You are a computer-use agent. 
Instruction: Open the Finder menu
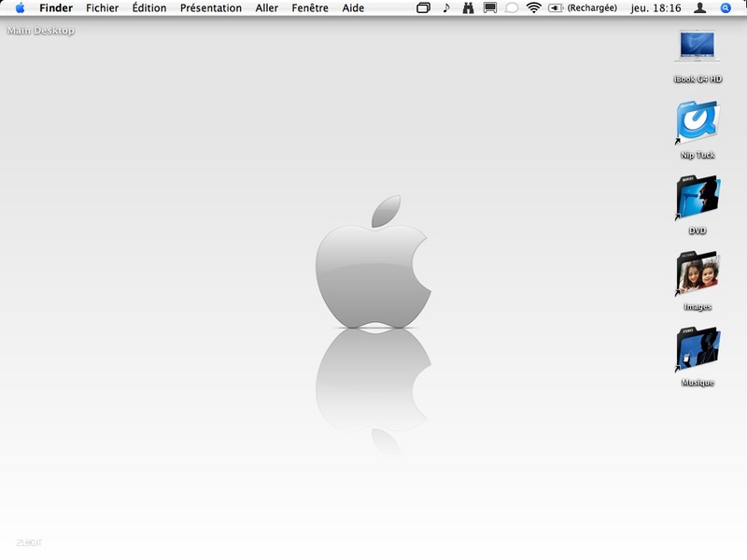pyautogui.click(x=56, y=8)
